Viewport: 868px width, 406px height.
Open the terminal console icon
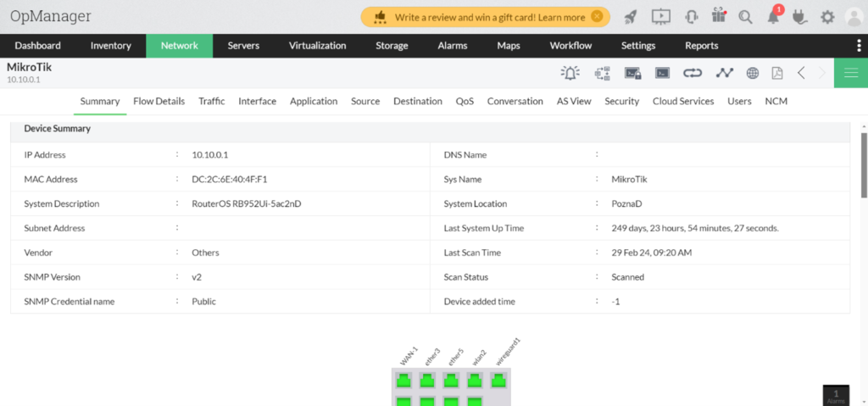tap(662, 73)
